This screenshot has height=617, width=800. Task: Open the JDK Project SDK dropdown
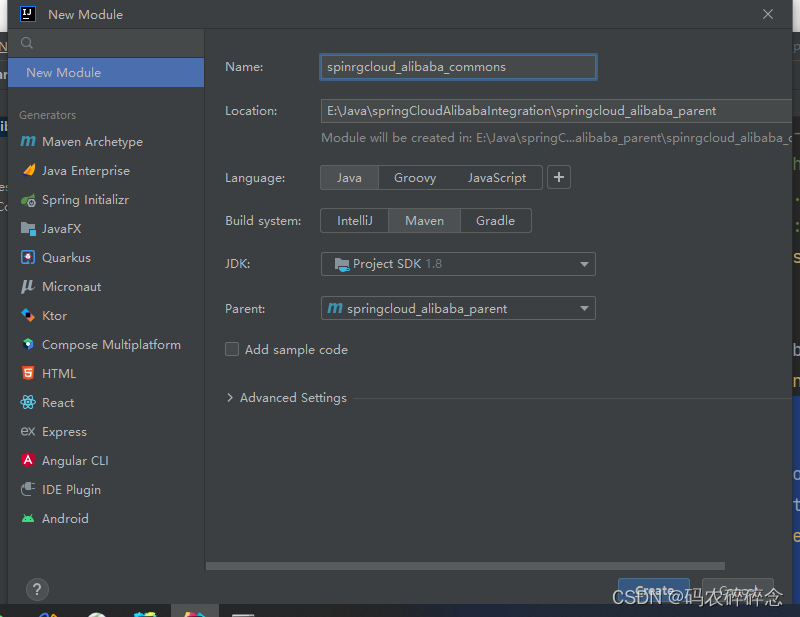tap(458, 264)
